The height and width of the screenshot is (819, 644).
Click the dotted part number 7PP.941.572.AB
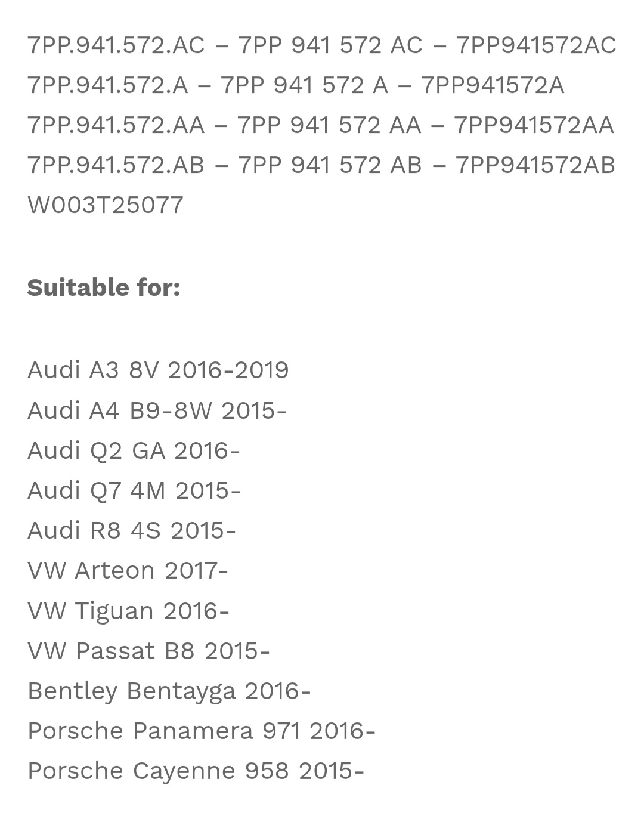pos(116,165)
